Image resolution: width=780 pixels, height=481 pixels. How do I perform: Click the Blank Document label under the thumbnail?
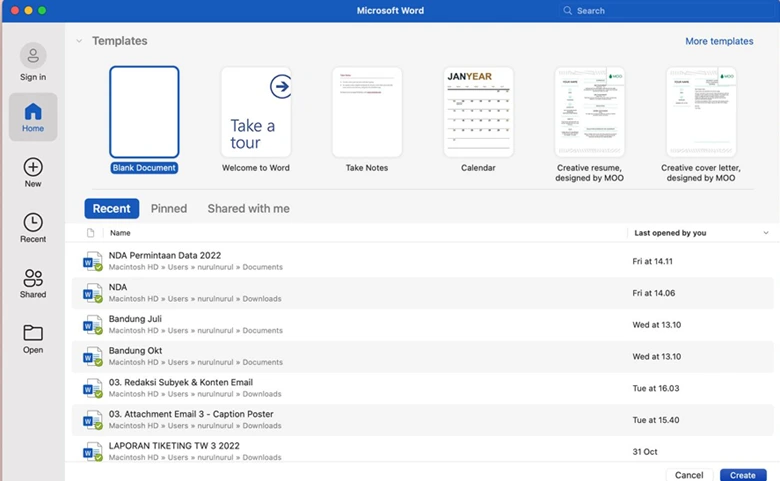(144, 168)
